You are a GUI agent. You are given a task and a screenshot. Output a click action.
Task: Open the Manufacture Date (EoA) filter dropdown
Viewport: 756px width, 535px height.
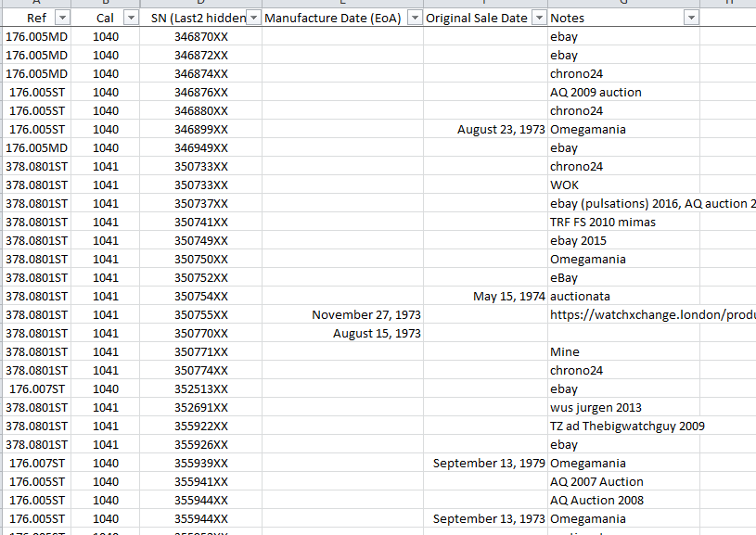(414, 19)
